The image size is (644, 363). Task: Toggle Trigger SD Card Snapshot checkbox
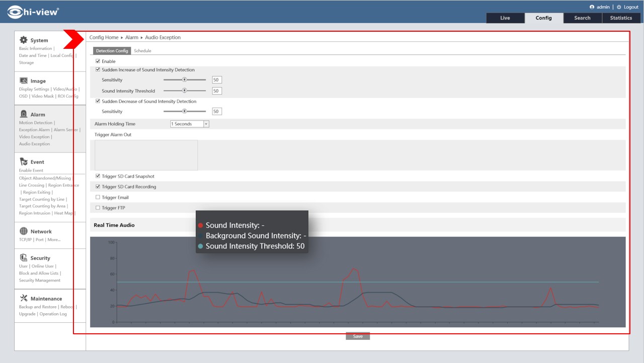(x=98, y=176)
